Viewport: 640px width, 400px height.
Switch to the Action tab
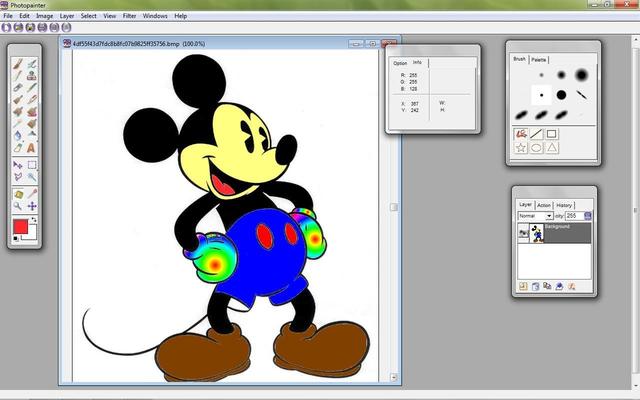[x=544, y=205]
